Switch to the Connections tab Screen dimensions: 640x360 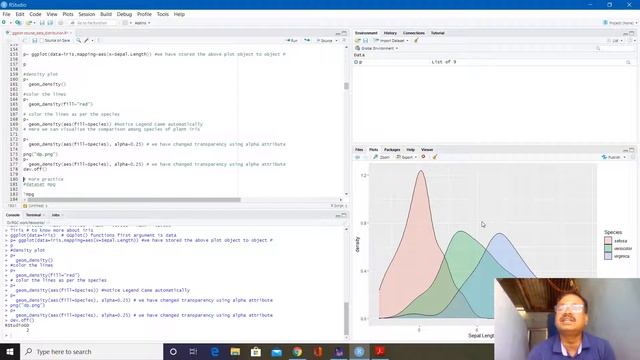coord(413,33)
